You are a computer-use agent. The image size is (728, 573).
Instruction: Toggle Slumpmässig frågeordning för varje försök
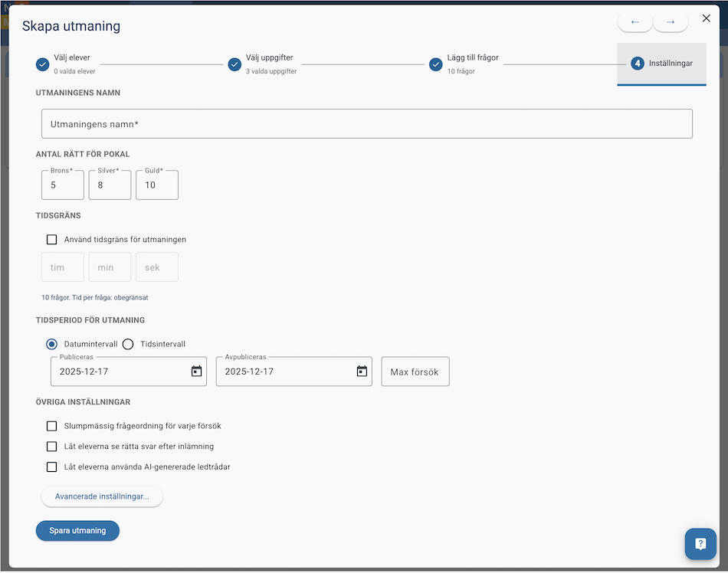pos(52,426)
